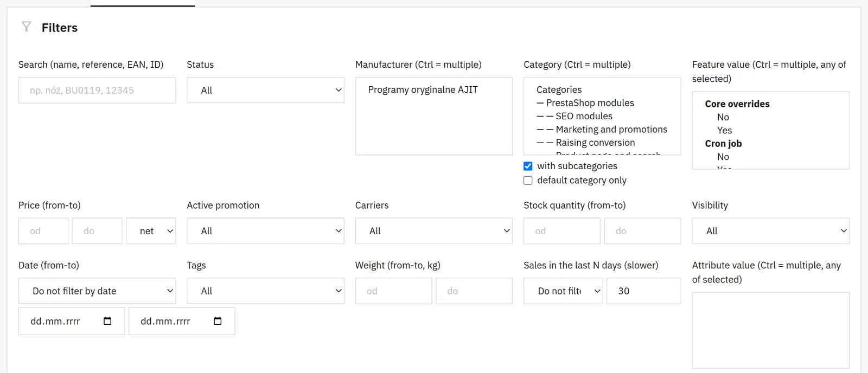
Task: Change the price net/gross dropdown
Action: pyautogui.click(x=151, y=231)
